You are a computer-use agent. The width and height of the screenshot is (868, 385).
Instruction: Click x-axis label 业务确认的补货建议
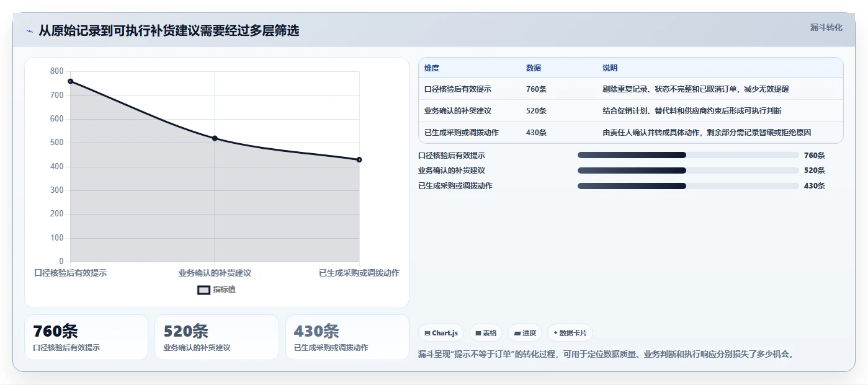[x=215, y=273]
